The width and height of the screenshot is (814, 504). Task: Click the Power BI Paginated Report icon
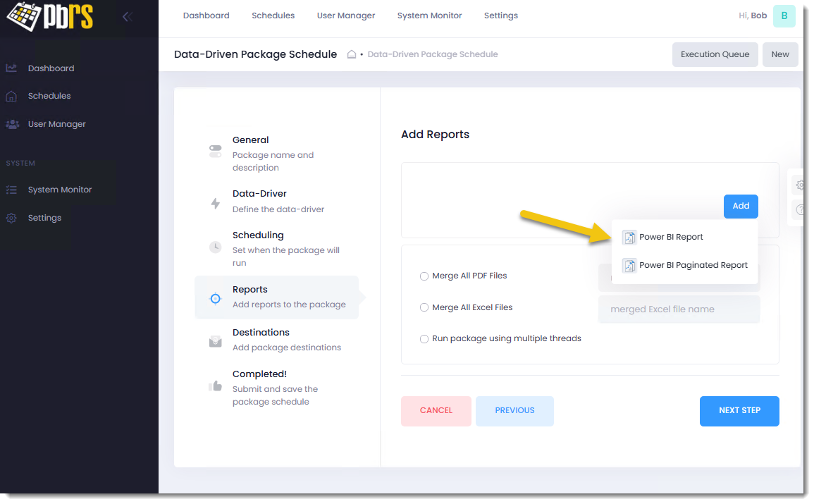[629, 266]
